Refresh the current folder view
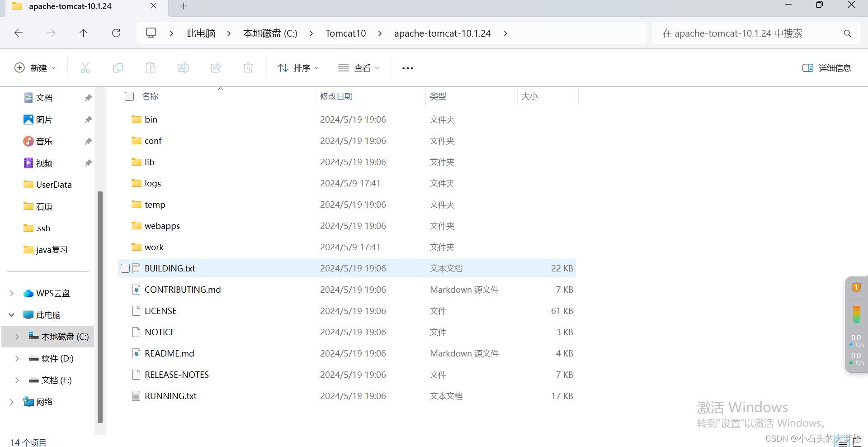Viewport: 868px width, 447px height. pyautogui.click(x=116, y=33)
